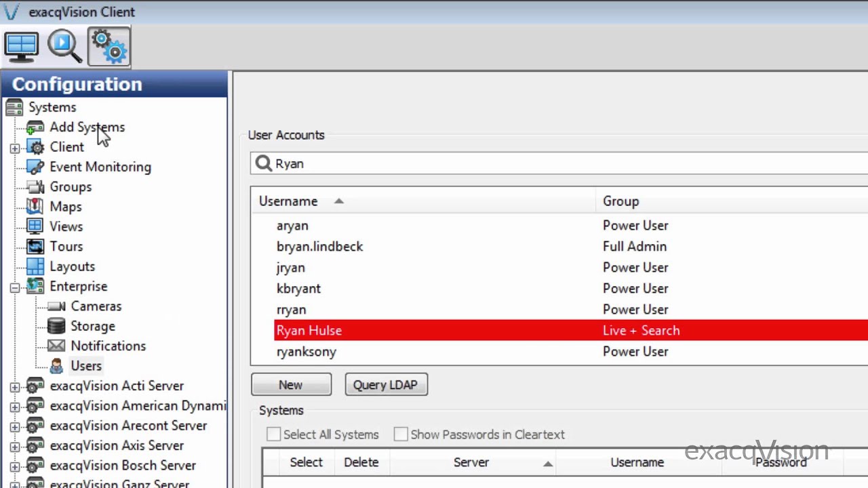Expand the exacqVision Bosch Server node

(15, 466)
